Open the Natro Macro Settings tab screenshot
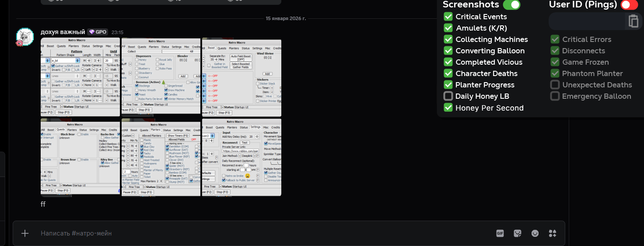Screen dimensions: 644x246 click(241, 157)
